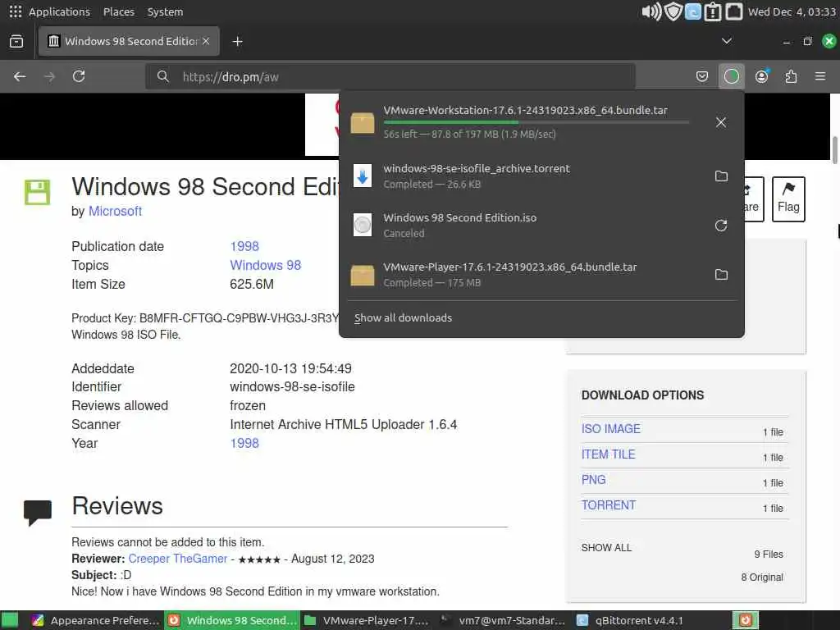
Task: Open the Applications menu
Action: point(59,11)
